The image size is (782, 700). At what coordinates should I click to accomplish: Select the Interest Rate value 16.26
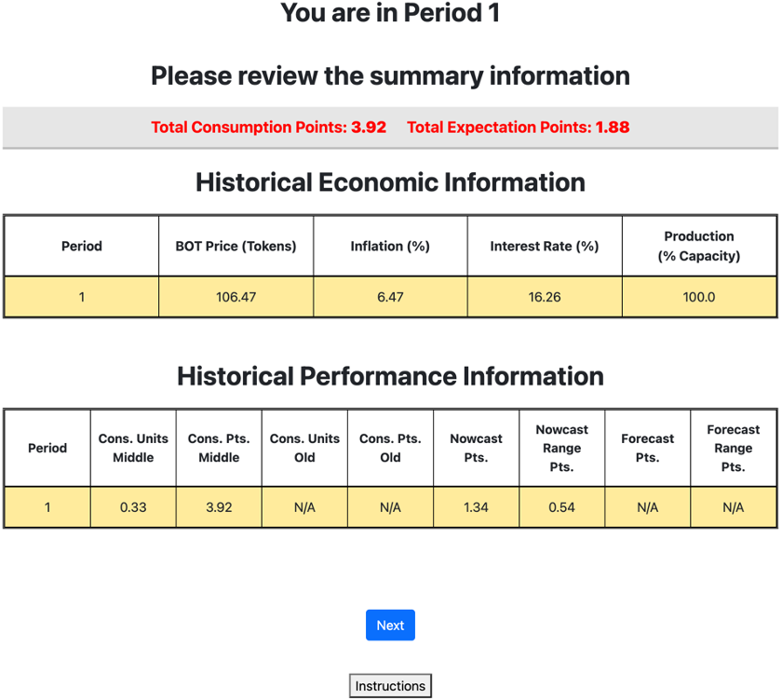[x=544, y=298]
